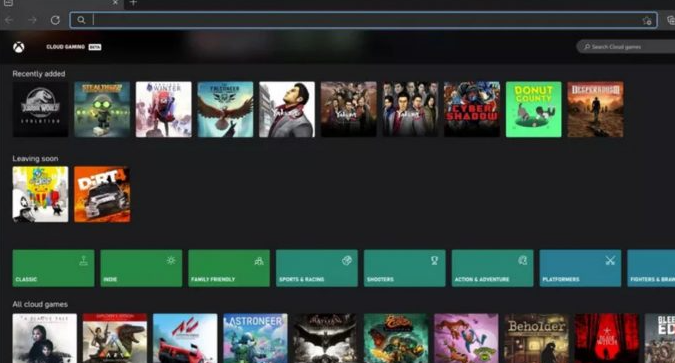Open the Battletoads game tile
Image resolution: width=675 pixels, height=363 pixels.
(x=466, y=338)
